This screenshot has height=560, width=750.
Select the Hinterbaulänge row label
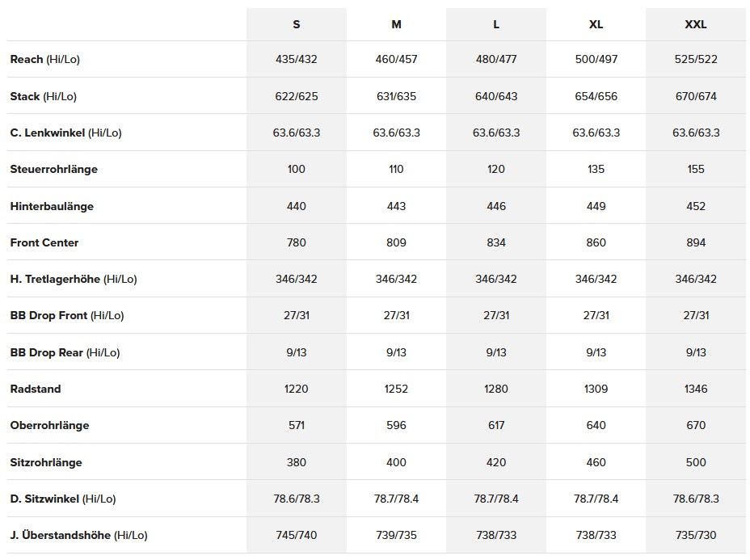coord(52,206)
